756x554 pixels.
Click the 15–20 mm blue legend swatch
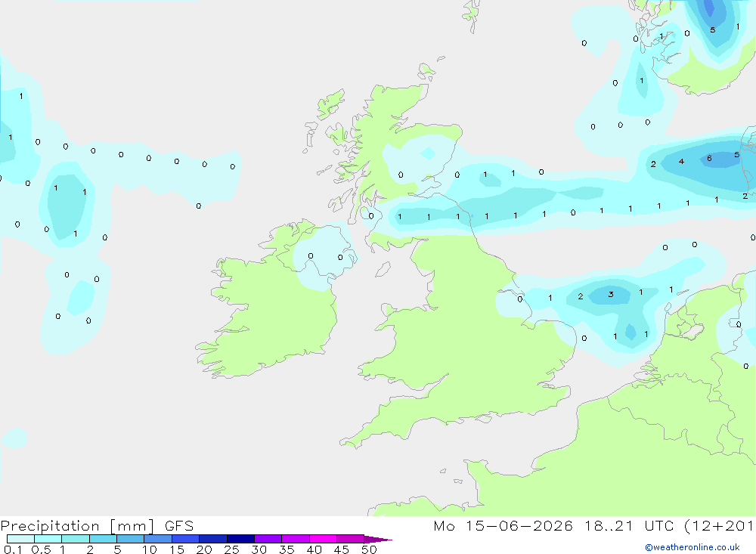point(186,539)
